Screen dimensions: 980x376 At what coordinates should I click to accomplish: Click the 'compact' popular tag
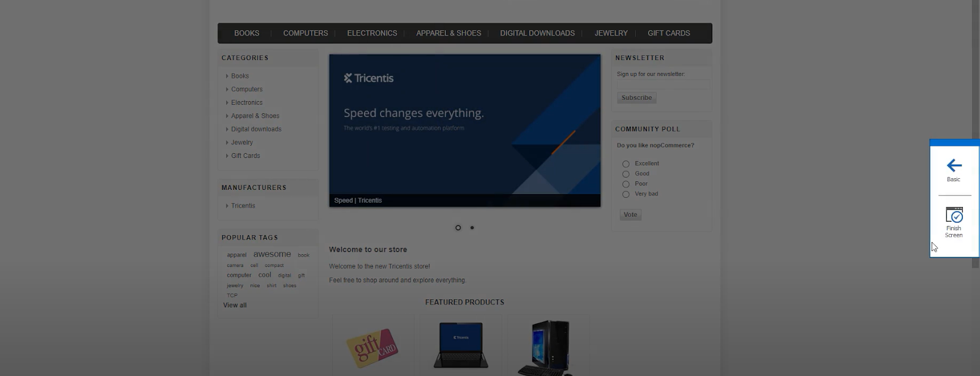274,266
